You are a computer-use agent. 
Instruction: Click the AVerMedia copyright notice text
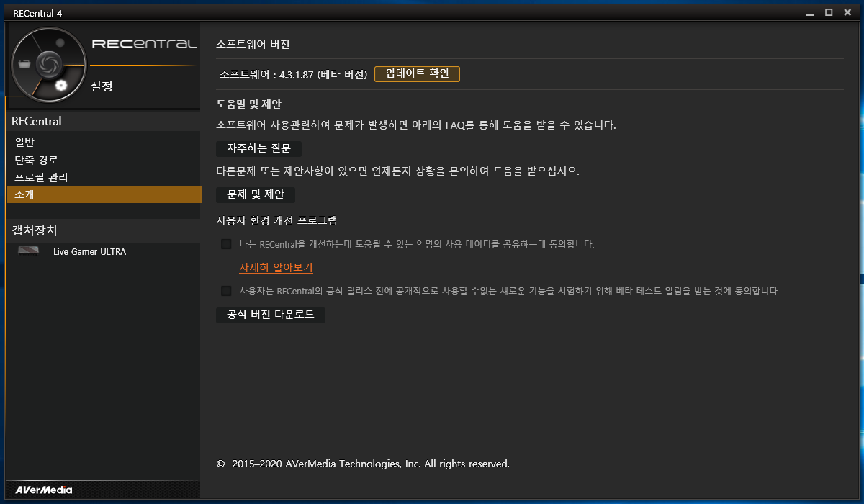coord(363,464)
